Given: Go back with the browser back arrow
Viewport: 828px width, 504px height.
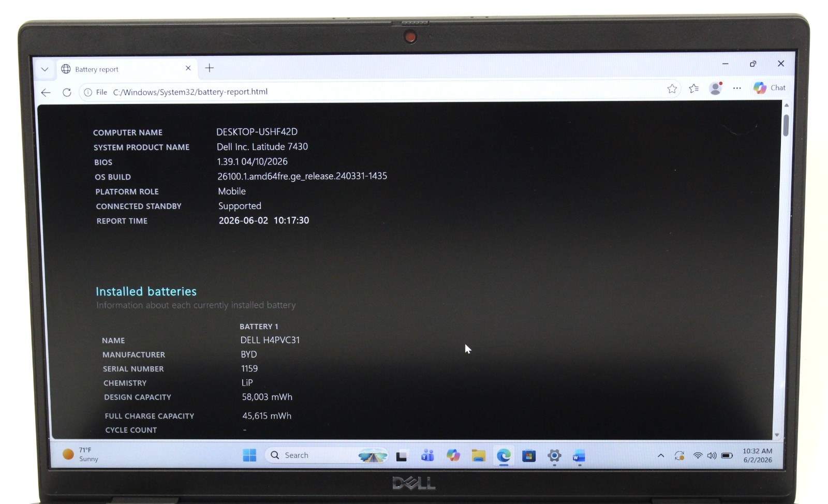Looking at the screenshot, I should click(46, 93).
